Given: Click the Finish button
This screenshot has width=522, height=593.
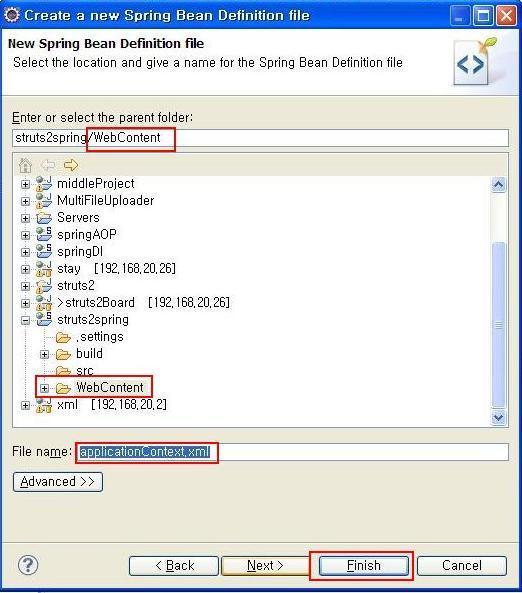Looking at the screenshot, I should (364, 565).
